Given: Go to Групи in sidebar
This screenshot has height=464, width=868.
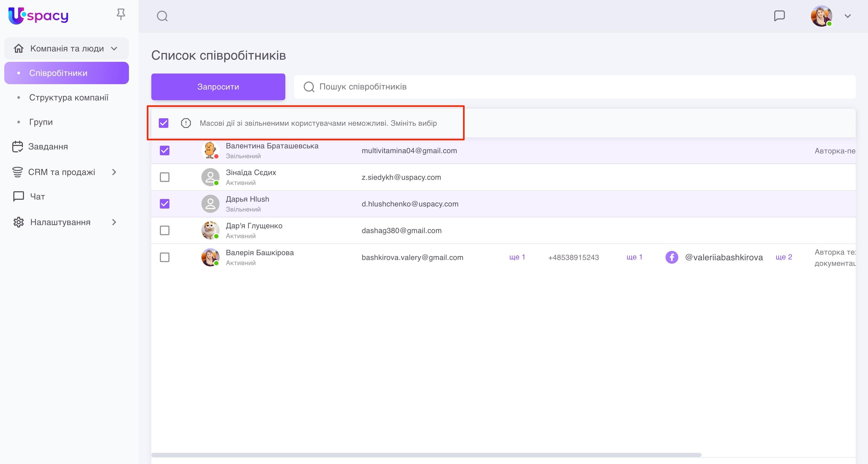Looking at the screenshot, I should click(41, 122).
